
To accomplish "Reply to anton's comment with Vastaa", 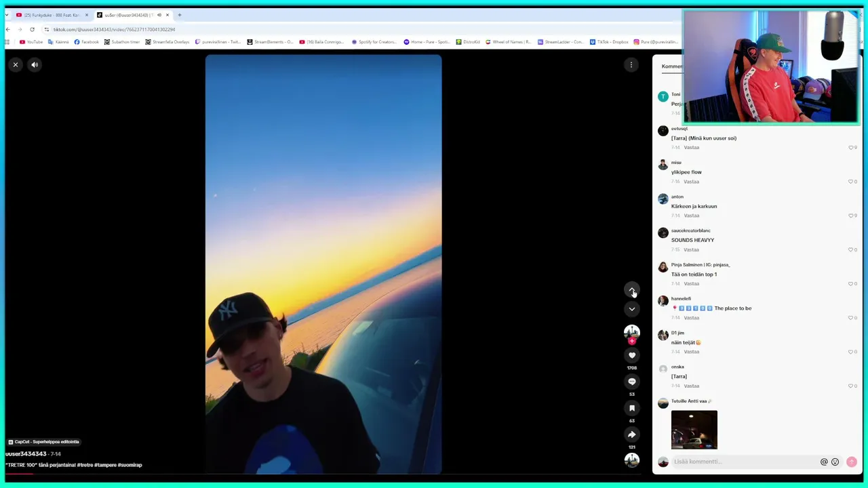I will (x=691, y=216).
